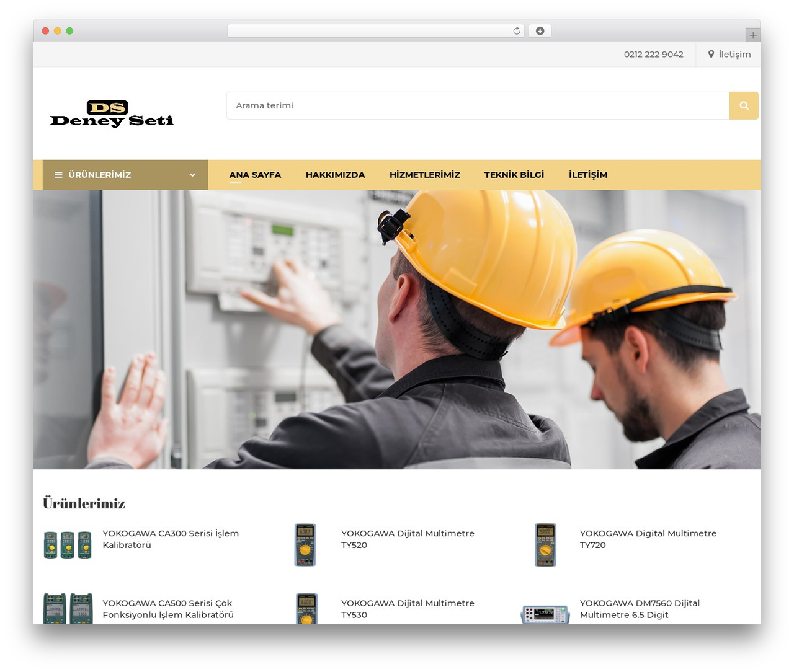Image resolution: width=794 pixels, height=672 pixels.
Task: Open YOKOGAWA Digital Multimetre TY720 link
Action: point(648,539)
